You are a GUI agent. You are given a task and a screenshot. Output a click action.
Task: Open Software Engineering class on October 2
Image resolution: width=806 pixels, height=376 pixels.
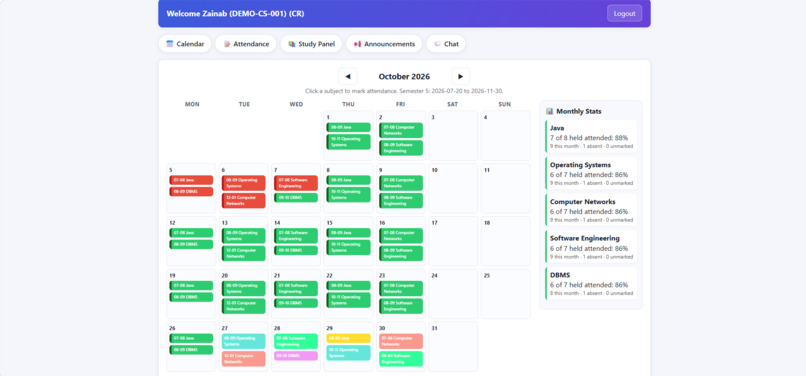(x=401, y=148)
